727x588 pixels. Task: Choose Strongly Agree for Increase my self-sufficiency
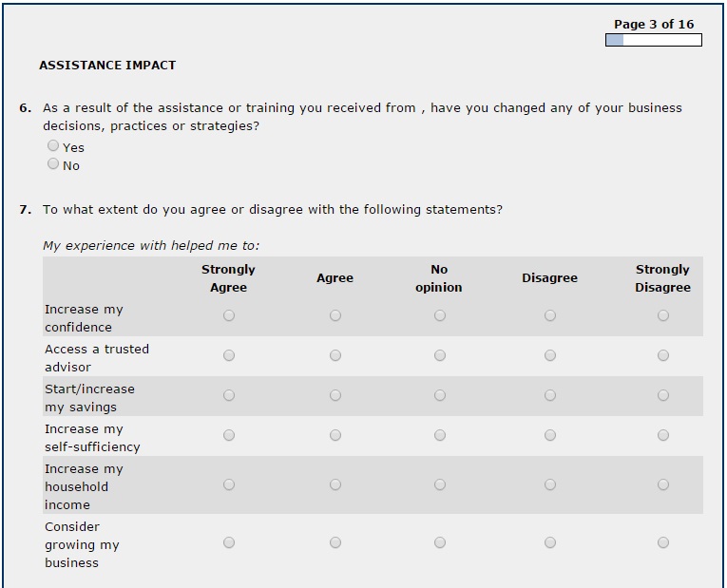[229, 436]
